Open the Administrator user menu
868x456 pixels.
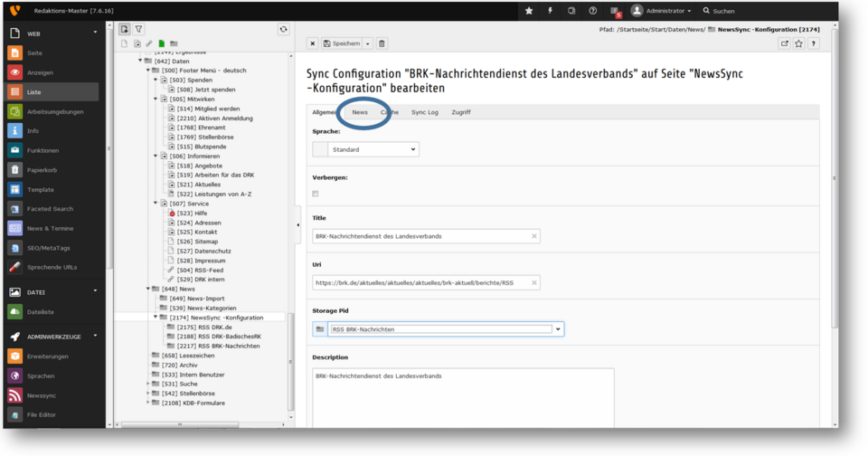click(661, 11)
